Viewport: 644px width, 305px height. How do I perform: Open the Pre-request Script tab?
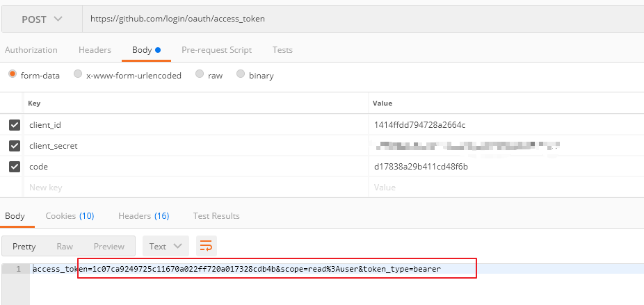click(216, 50)
